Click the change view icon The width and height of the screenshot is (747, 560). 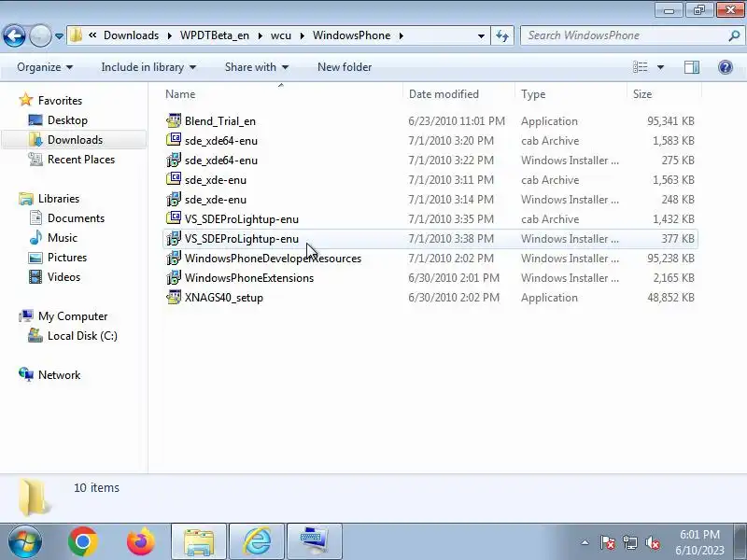click(x=640, y=67)
